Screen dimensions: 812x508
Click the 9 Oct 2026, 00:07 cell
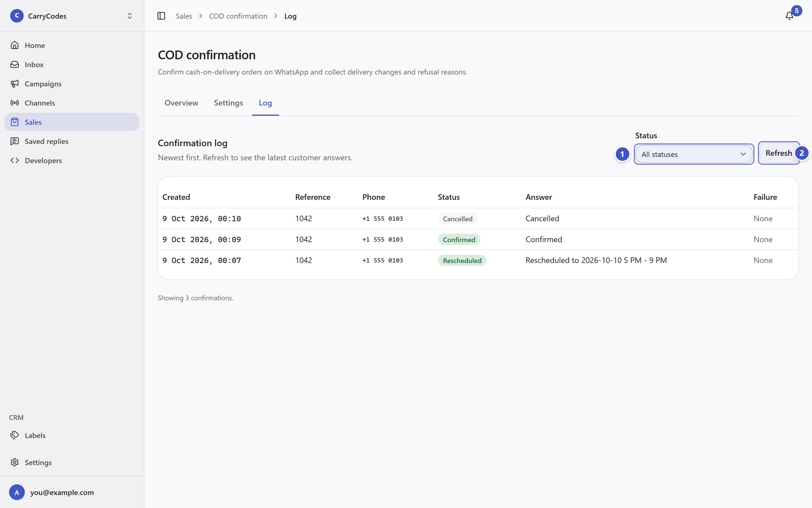coord(202,260)
